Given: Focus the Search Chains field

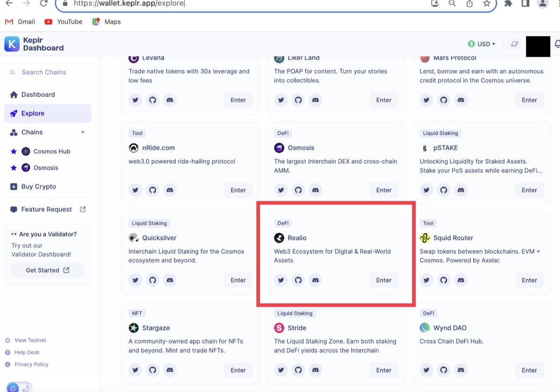Looking at the screenshot, I should coord(48,72).
